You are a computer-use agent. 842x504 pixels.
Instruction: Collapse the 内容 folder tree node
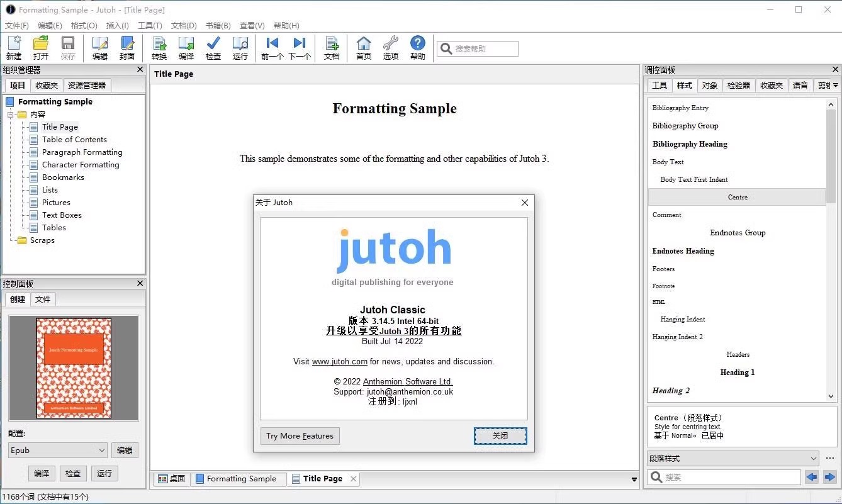tap(11, 115)
